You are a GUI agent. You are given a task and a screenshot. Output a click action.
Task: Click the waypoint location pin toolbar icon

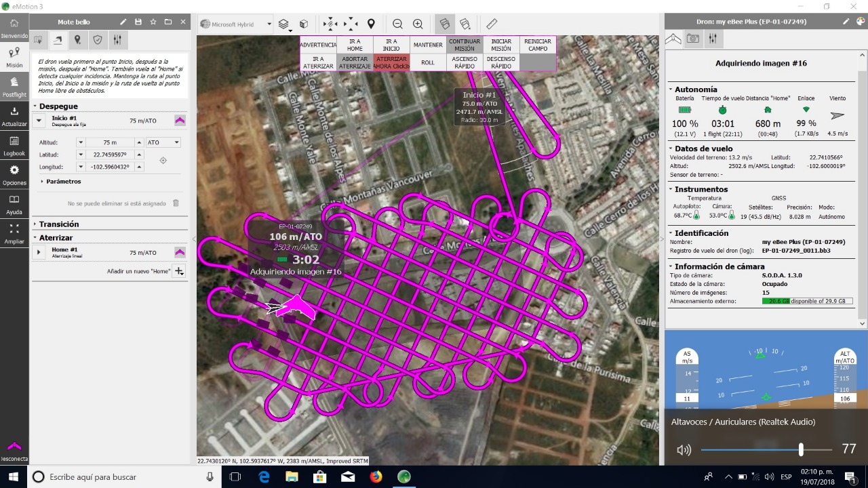point(371,24)
